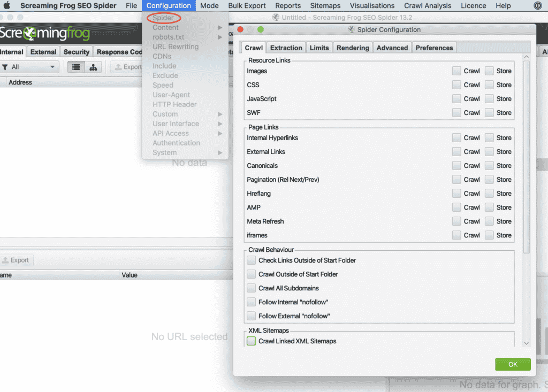Select list view icon in main toolbar
Screen dimensions: 548x392
[x=76, y=67]
